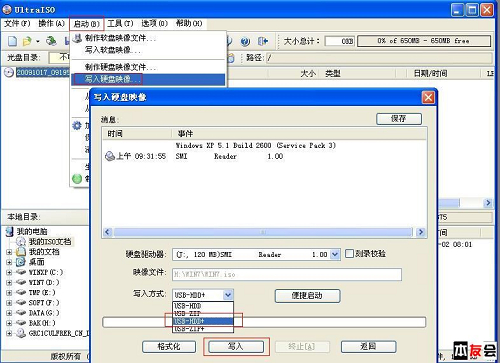Expand the WINXP (C:) tree node
The image size is (500, 363).
click(9, 272)
